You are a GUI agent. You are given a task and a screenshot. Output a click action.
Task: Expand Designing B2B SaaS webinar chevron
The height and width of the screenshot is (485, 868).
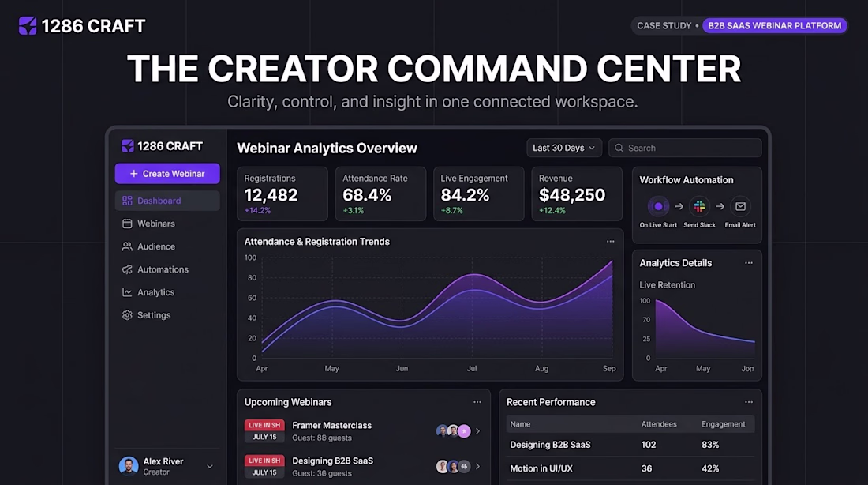(477, 466)
